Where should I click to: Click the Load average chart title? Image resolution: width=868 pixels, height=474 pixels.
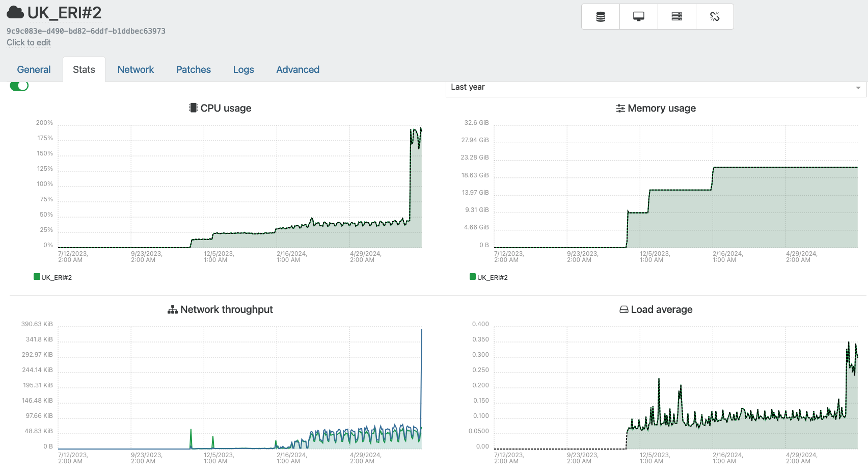coord(662,309)
